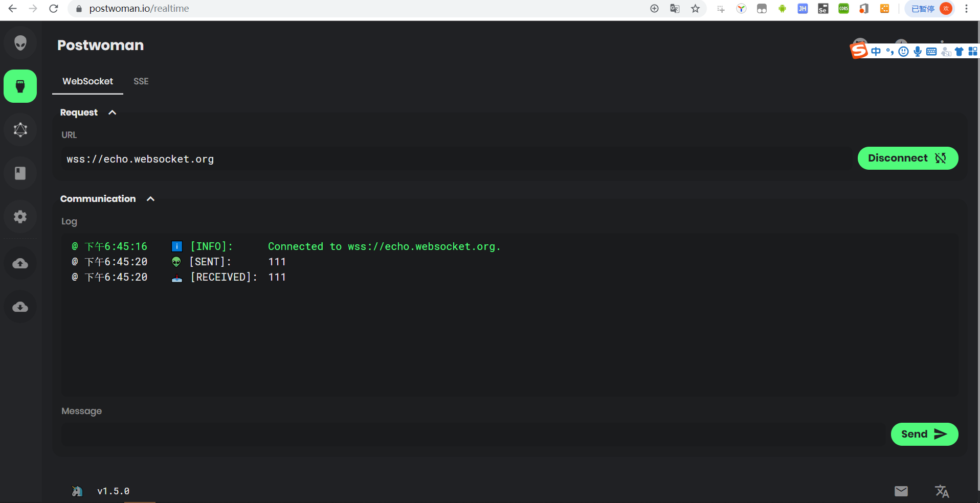Click the browser address bar URL
This screenshot has width=980, height=503.
coord(139,9)
